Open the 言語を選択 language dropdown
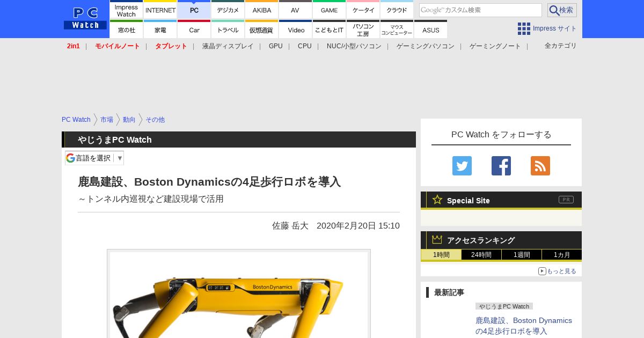Image resolution: width=644 pixels, height=338 pixels. (94, 158)
